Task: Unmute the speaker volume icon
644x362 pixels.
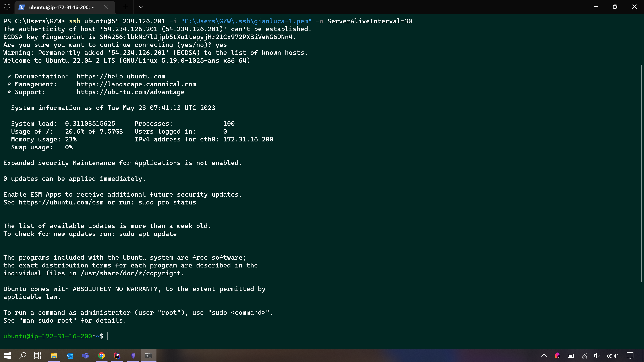Action: click(x=597, y=355)
